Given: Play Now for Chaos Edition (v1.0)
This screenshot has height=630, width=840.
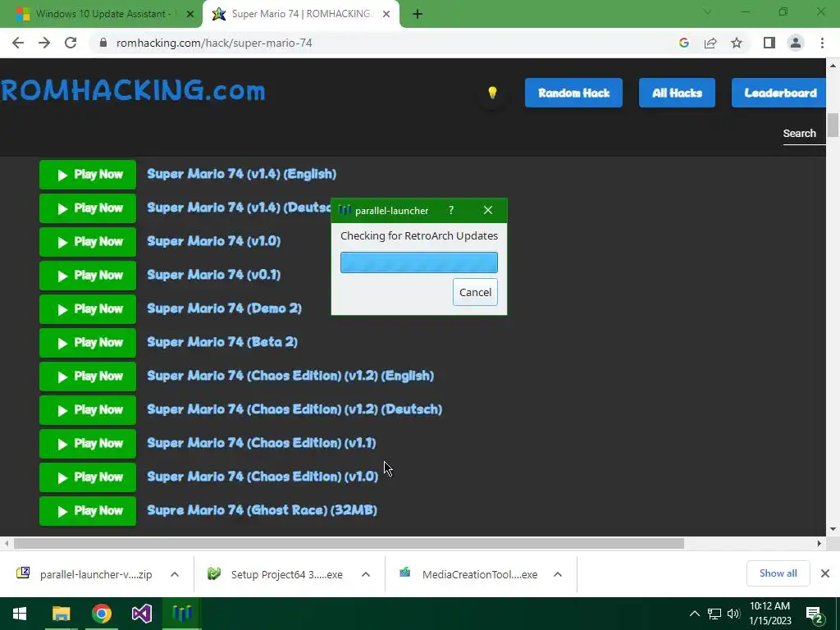Looking at the screenshot, I should 88,477.
